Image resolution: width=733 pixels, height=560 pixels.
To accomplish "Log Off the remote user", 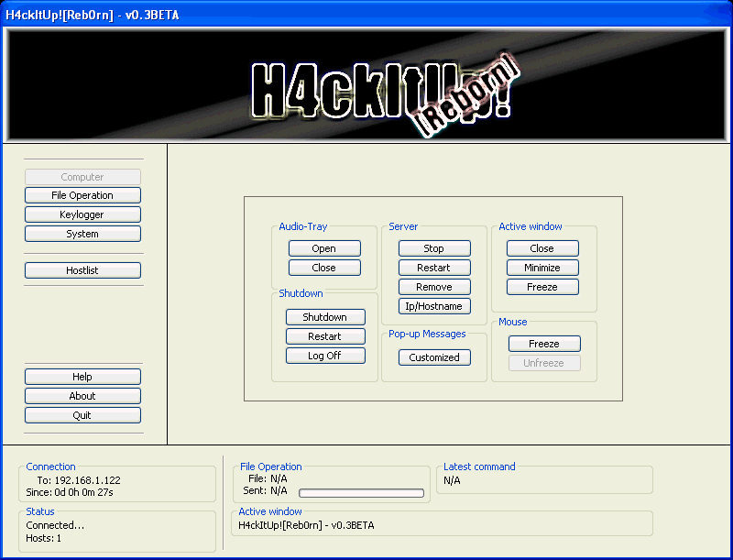I will pos(325,355).
